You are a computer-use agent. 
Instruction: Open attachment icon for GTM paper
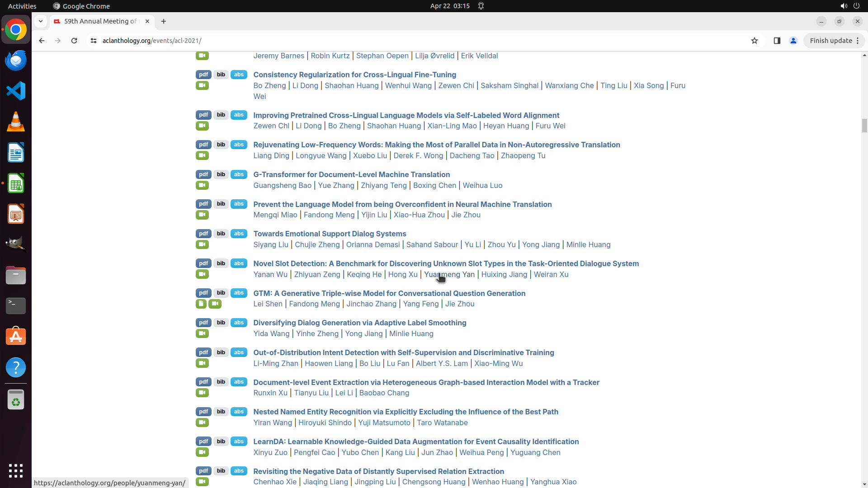coord(201,304)
